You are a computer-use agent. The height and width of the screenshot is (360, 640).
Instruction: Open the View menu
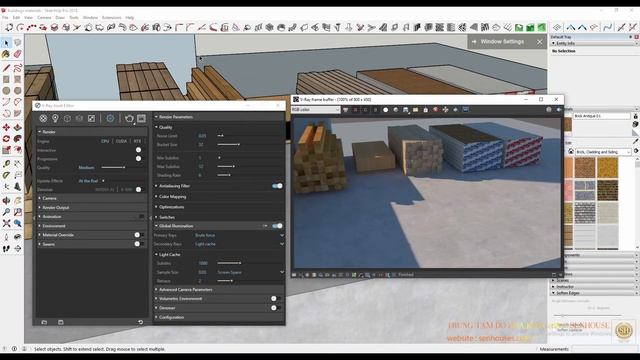pyautogui.click(x=28, y=18)
